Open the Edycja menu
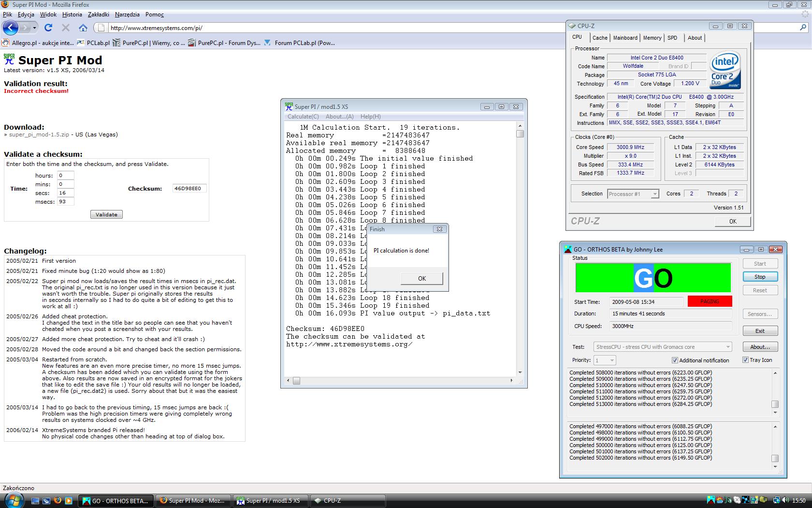The image size is (812, 508). pyautogui.click(x=26, y=15)
